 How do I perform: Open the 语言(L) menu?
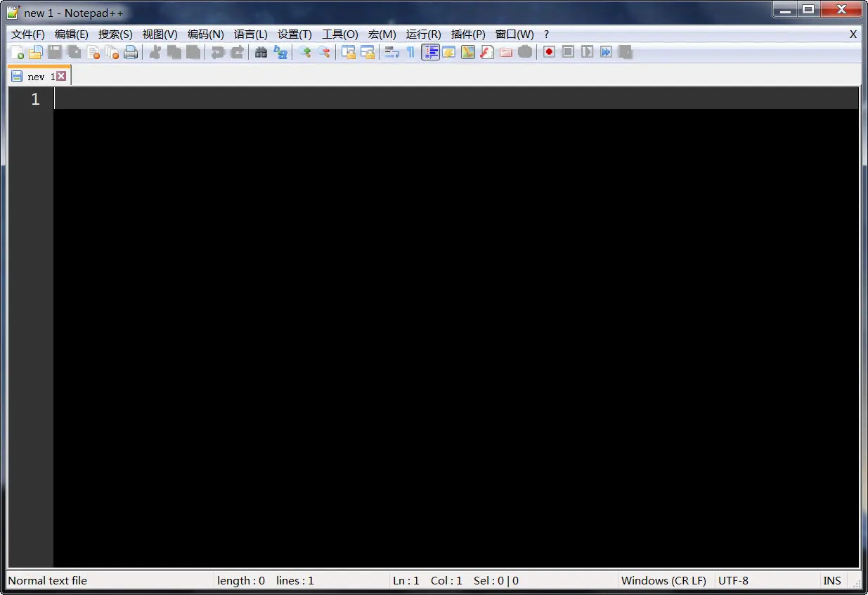(251, 34)
